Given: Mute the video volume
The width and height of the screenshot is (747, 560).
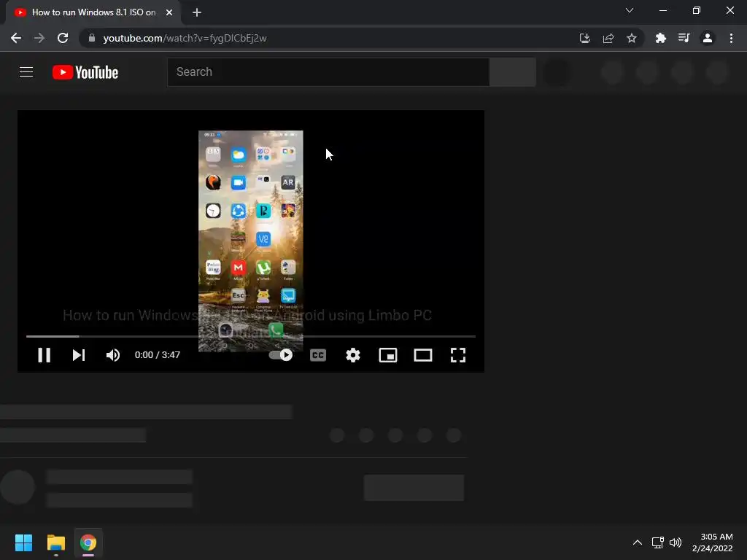Looking at the screenshot, I should 113,355.
